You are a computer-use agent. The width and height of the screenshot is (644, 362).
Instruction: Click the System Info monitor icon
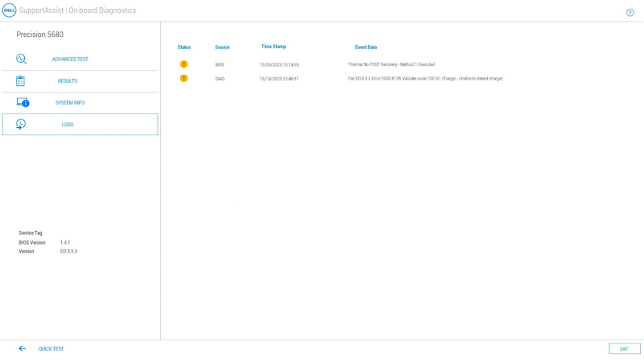pyautogui.click(x=23, y=103)
